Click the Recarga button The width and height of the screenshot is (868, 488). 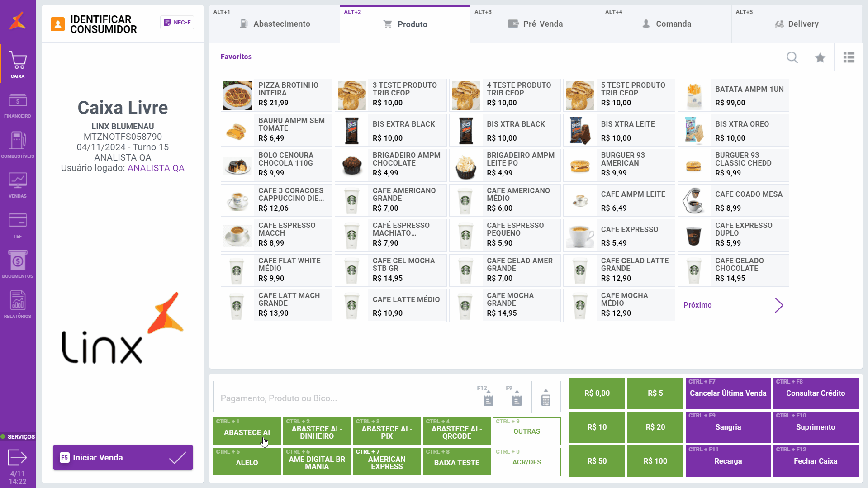(728, 461)
